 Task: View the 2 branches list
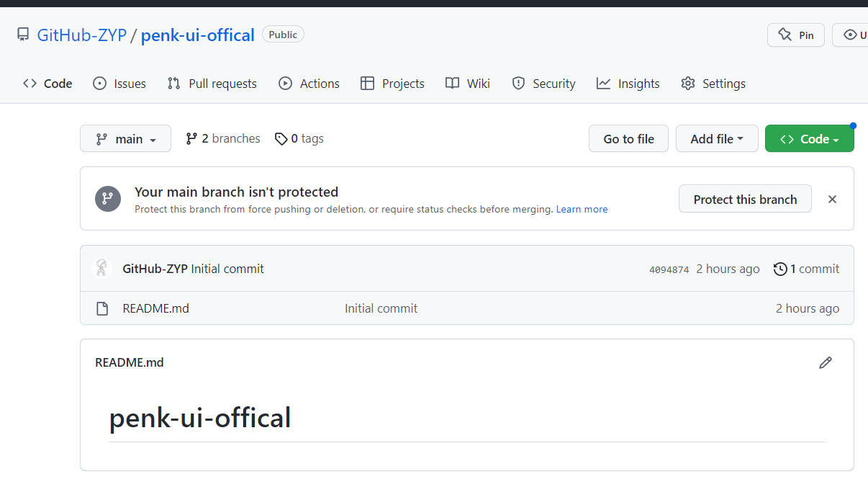pos(222,138)
